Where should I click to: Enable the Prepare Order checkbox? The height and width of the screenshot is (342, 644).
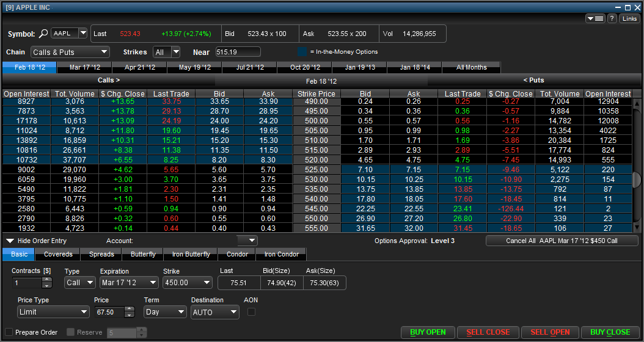(9, 332)
